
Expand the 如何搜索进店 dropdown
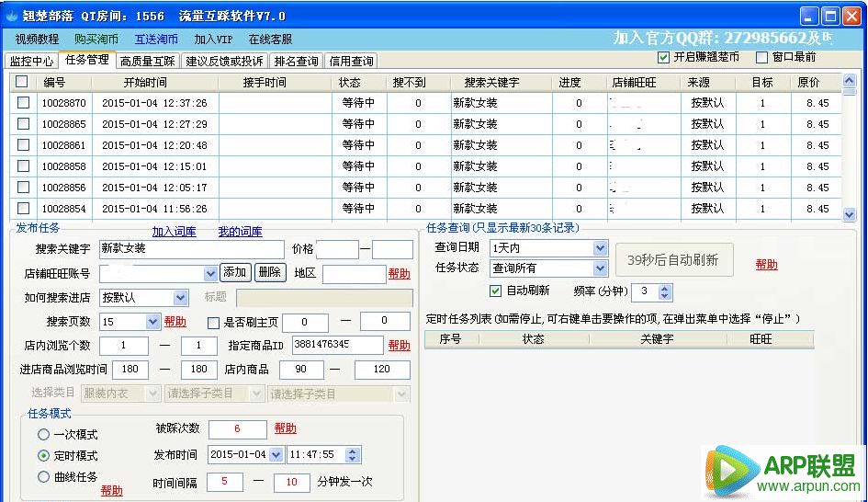point(180,298)
